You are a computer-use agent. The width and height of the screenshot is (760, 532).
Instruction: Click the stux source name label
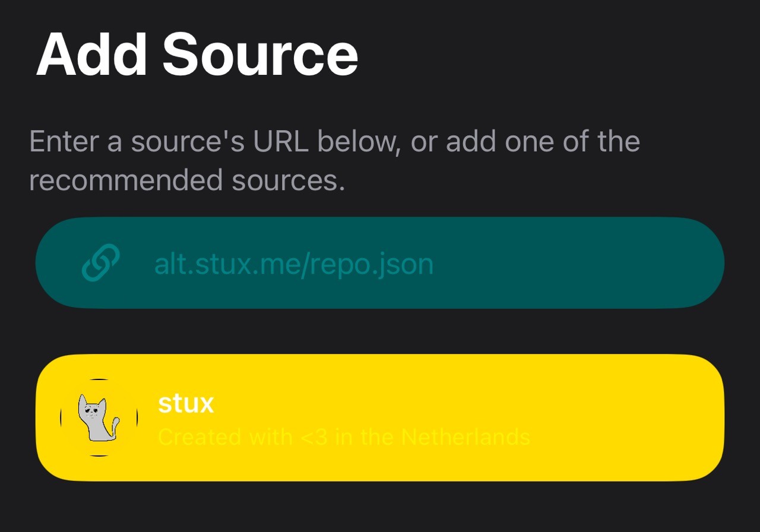186,403
